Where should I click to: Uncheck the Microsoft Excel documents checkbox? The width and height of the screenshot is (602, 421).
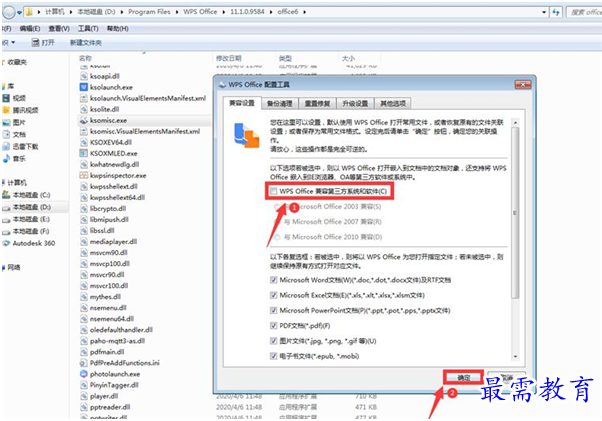point(273,295)
